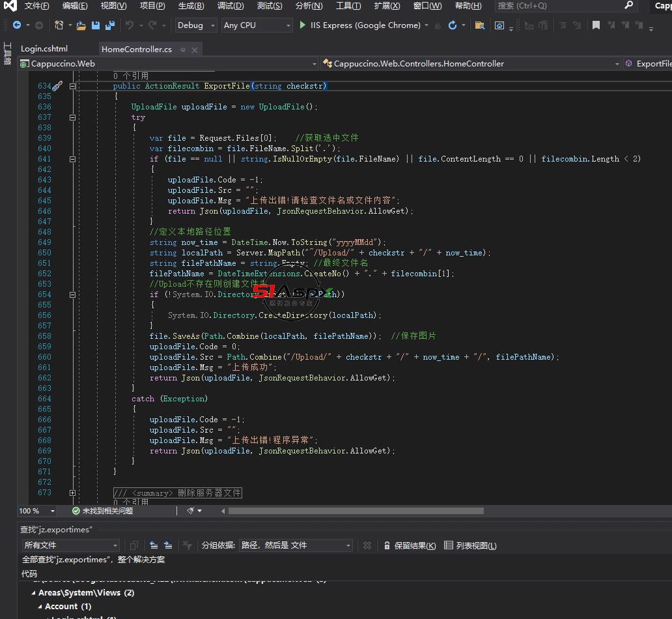672x619 pixels.
Task: Open the 工具(T) menu
Action: click(348, 6)
